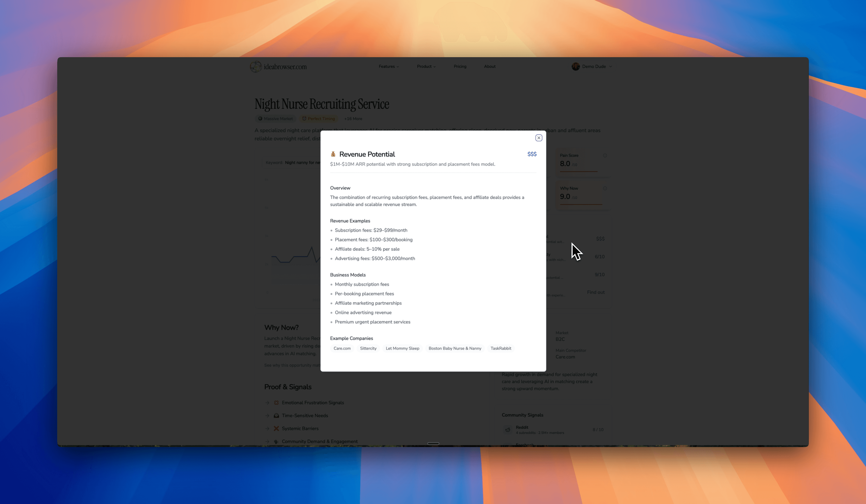Open the Features dropdown menu
Image resolution: width=866 pixels, height=504 pixels.
(x=389, y=66)
